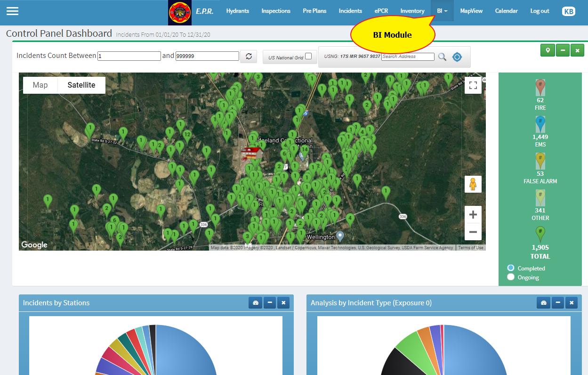The height and width of the screenshot is (375, 588).
Task: Select the OTHER incidents marker filter
Action: 540,198
